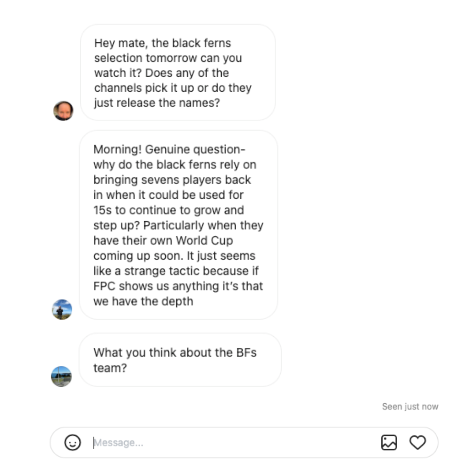The width and height of the screenshot is (476, 476).
Task: Open avatar beside the BFs team message
Action: (x=61, y=376)
